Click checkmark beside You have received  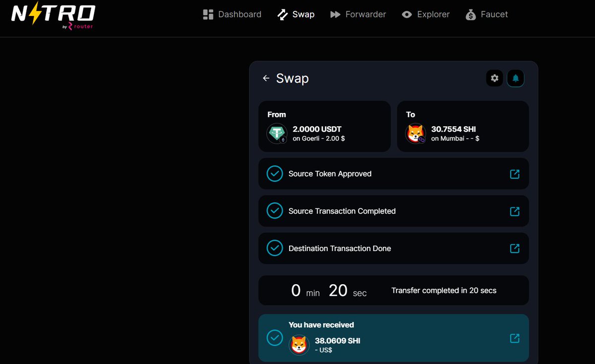click(275, 338)
